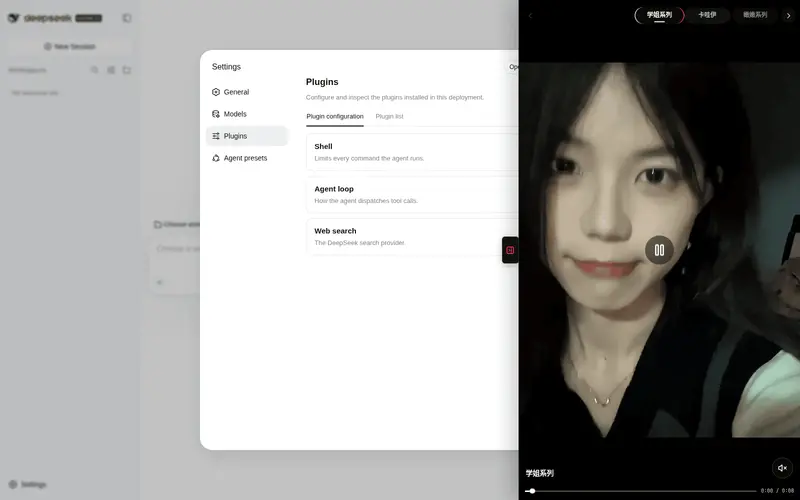Click the search icon in the sidebar
Viewport: 800px width, 500px height.
(94, 70)
